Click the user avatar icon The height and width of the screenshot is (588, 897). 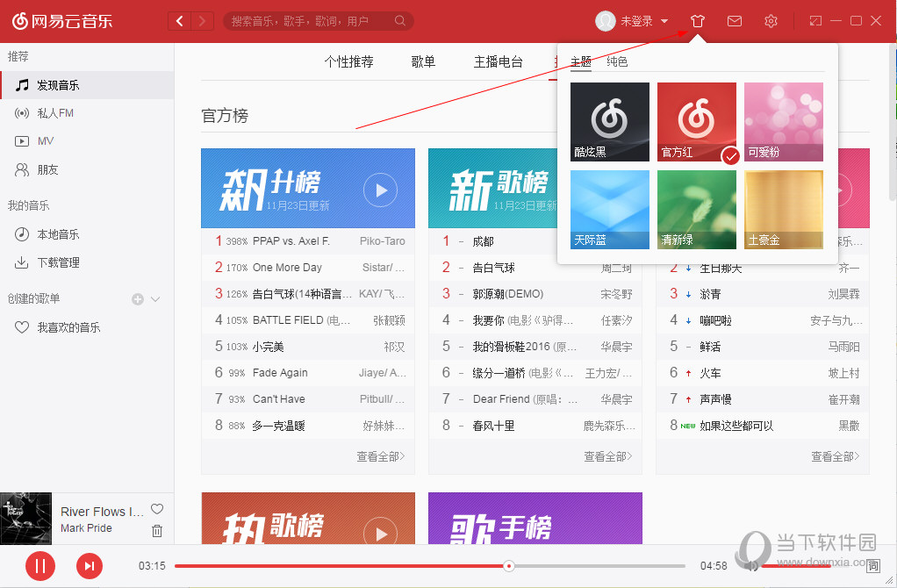click(x=606, y=21)
